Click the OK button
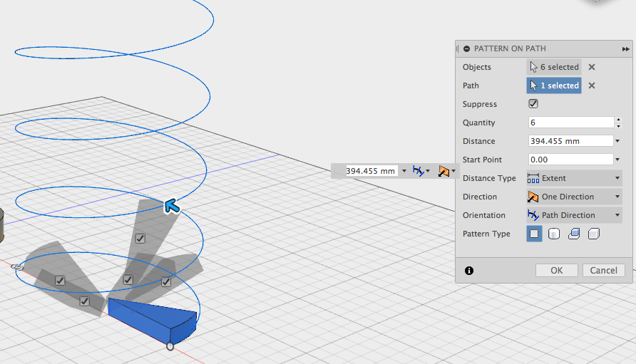 [x=556, y=271]
